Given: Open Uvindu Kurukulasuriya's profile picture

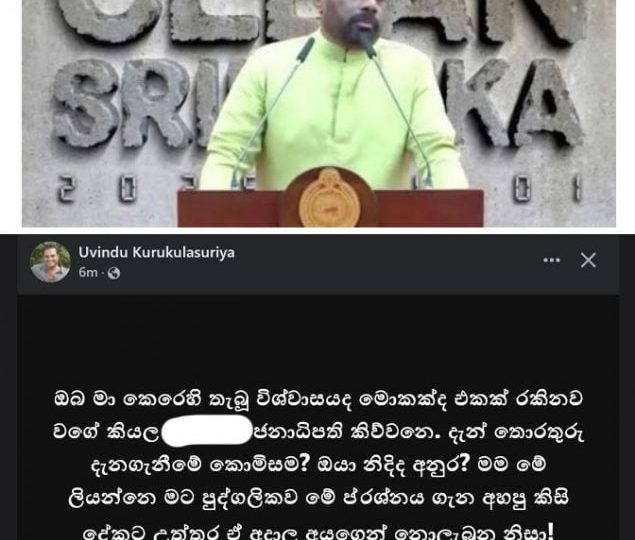Looking at the screenshot, I should [x=50, y=262].
